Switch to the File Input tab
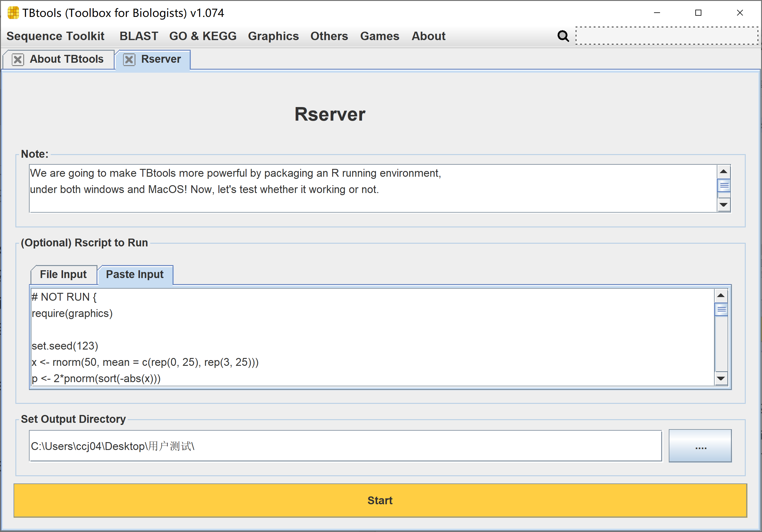The width and height of the screenshot is (762, 532). (63, 274)
